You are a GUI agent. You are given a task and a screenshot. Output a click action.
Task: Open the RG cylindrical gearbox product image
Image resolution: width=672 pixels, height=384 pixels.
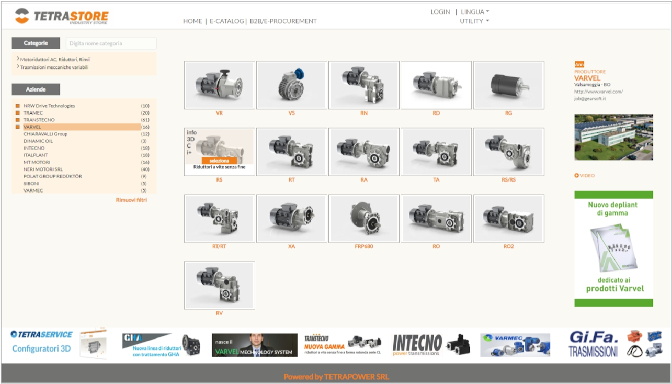(509, 85)
